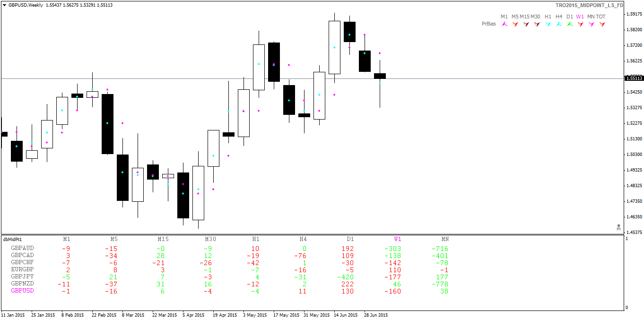Click the H4 PrBias cyan up arrow

(559, 24)
